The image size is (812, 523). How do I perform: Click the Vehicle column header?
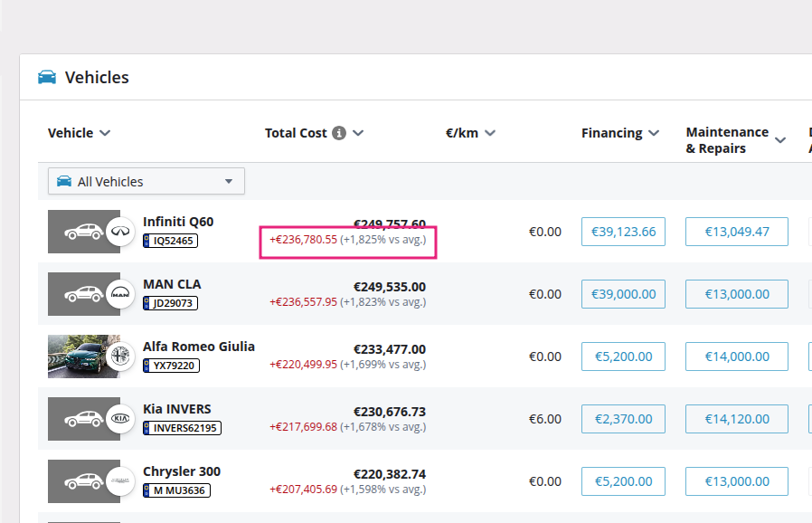(71, 133)
